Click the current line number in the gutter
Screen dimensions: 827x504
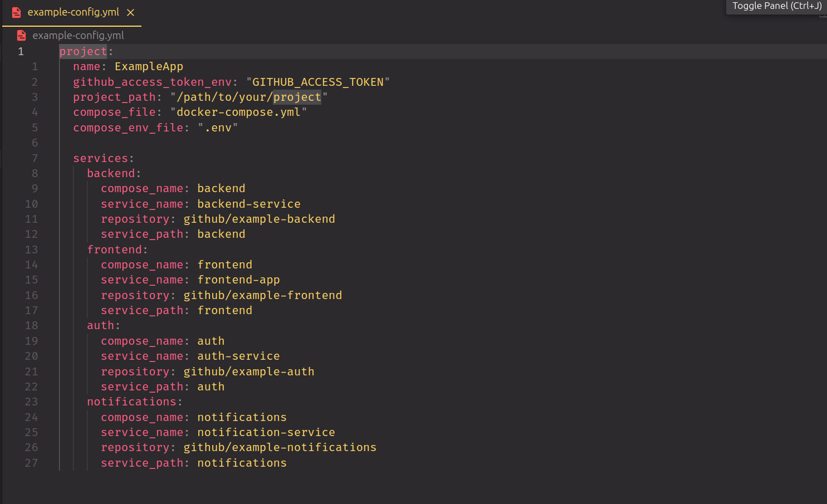pos(21,51)
